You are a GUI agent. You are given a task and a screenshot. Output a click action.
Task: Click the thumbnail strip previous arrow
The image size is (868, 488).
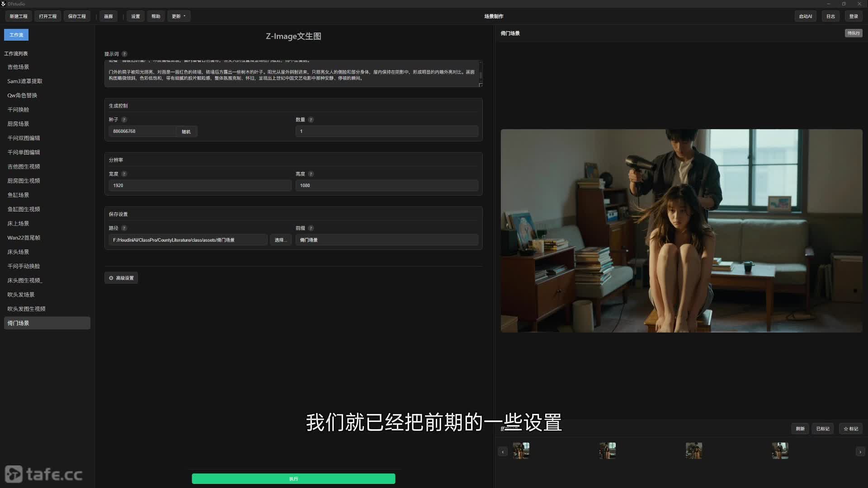(x=503, y=452)
